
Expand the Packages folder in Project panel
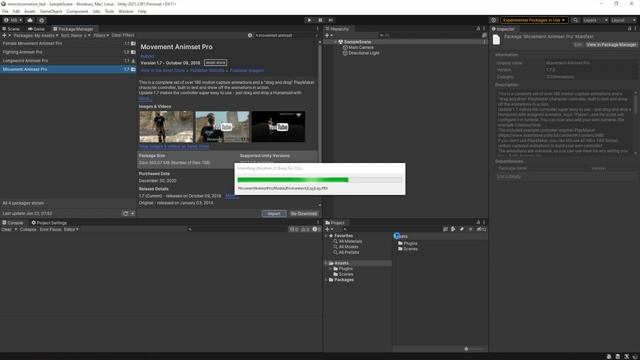tap(326, 280)
